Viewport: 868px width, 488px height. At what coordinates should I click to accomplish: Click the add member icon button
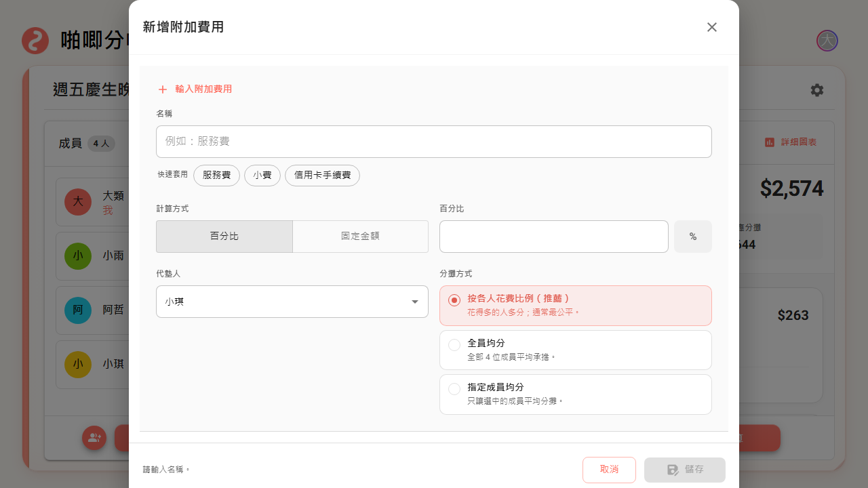pyautogui.click(x=94, y=438)
